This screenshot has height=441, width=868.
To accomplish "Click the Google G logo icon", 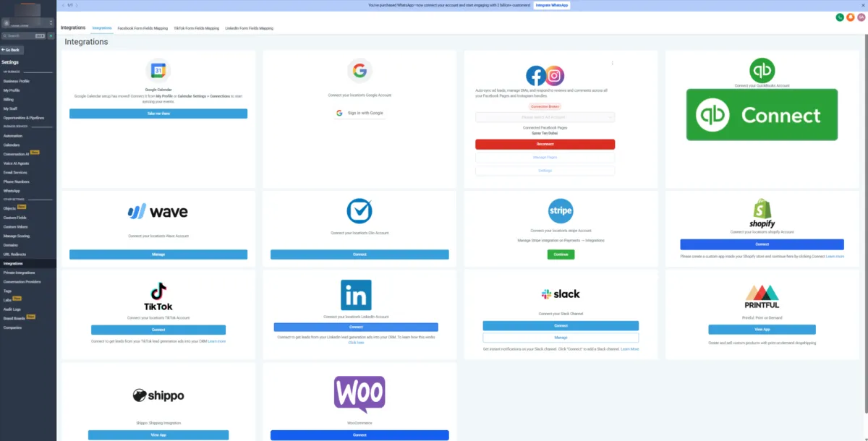I will pyautogui.click(x=359, y=71).
